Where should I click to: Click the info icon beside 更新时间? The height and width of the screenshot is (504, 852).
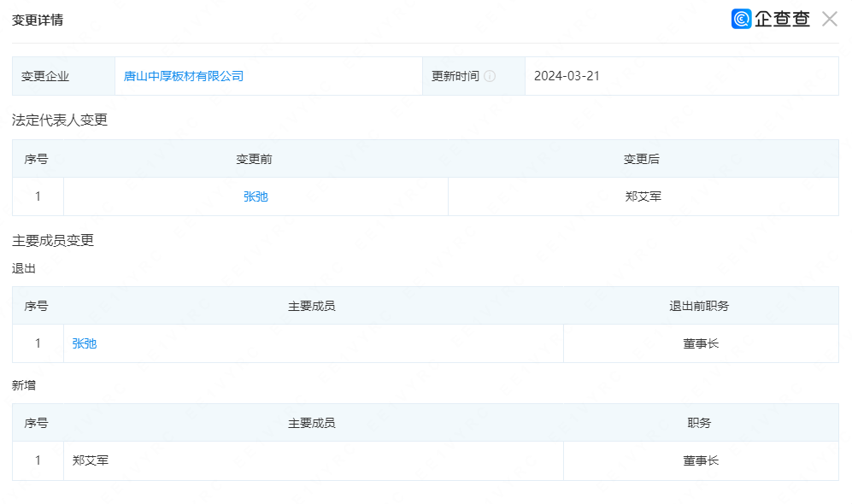[x=490, y=76]
